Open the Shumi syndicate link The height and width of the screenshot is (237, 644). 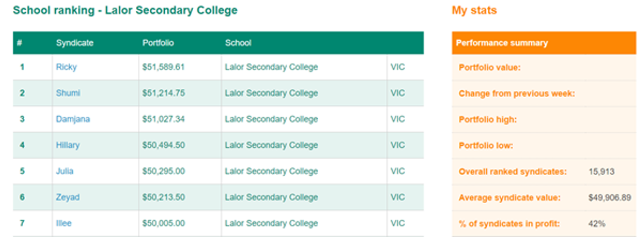click(x=68, y=93)
